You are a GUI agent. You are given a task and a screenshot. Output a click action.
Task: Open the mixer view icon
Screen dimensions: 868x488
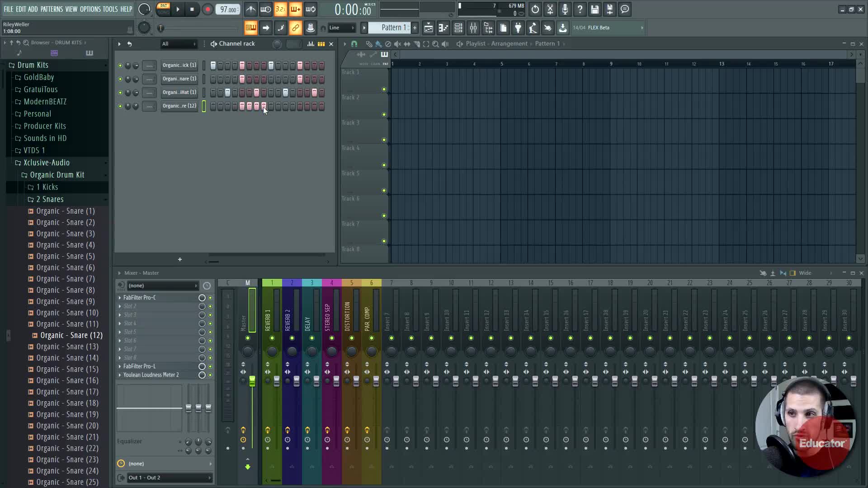pyautogui.click(x=473, y=28)
